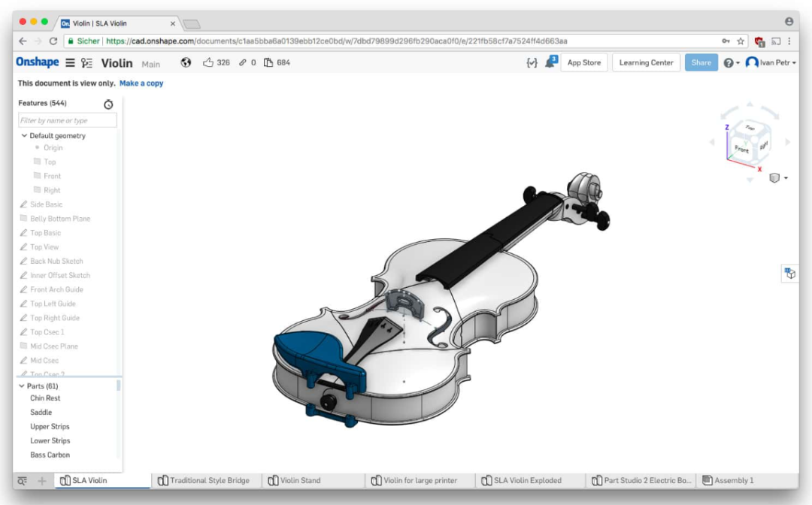812x505 pixels.
Task: Select the Saddle part
Action: [41, 413]
